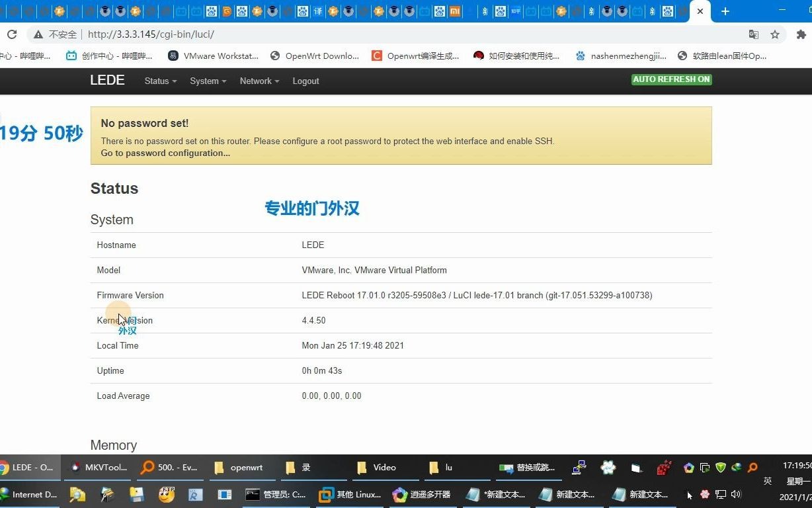This screenshot has width=812, height=508.
Task: Click the network icon in the system tray
Action: coord(721,494)
